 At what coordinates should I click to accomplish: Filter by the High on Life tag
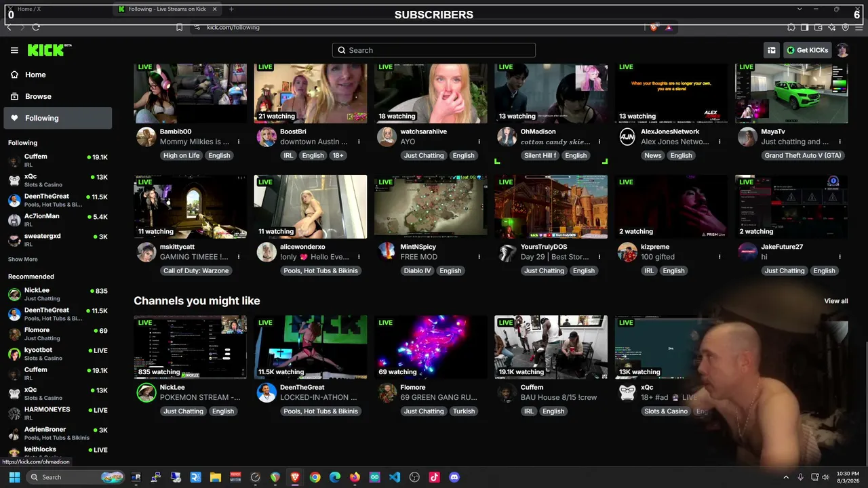point(182,155)
